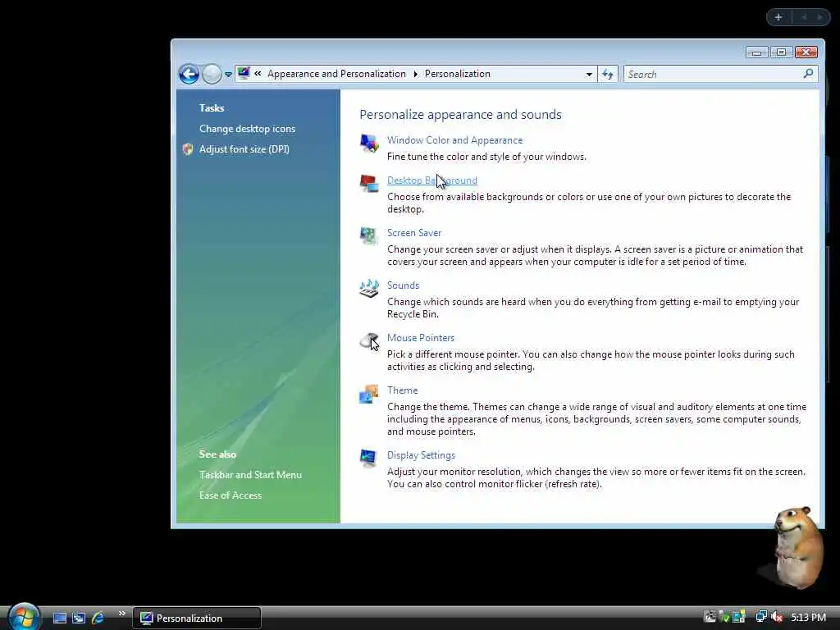Click the Window Color and Appearance icon
The image size is (840, 630).
(x=369, y=144)
